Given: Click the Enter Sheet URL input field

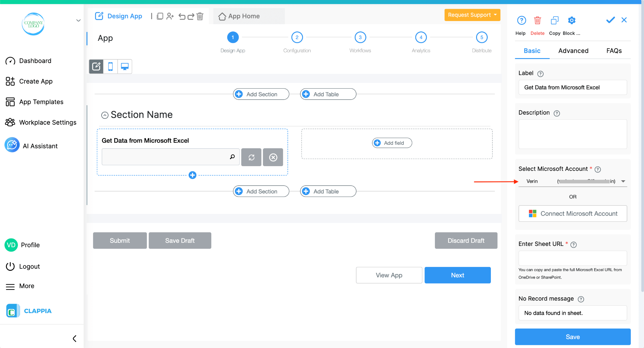Looking at the screenshot, I should 573,258.
